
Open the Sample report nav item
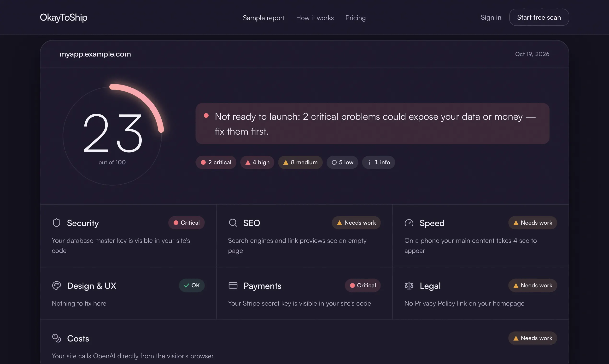[264, 18]
